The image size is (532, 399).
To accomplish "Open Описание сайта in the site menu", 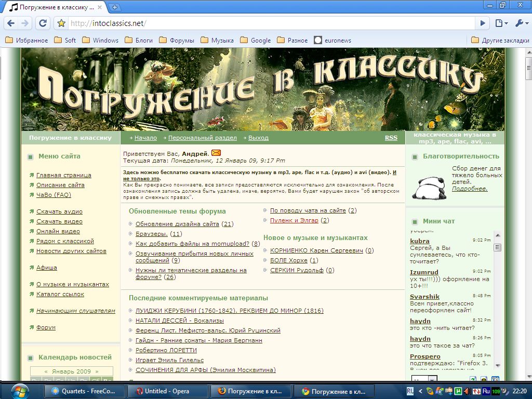I will 60,185.
